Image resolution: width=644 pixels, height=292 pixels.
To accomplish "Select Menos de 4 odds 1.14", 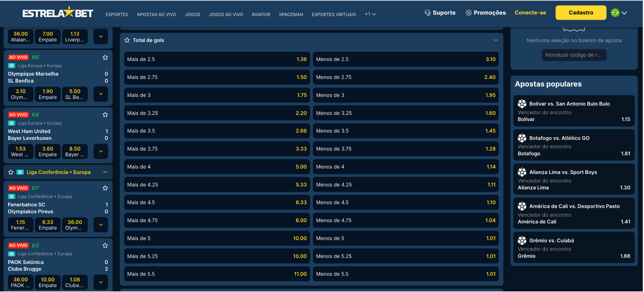I will point(406,167).
